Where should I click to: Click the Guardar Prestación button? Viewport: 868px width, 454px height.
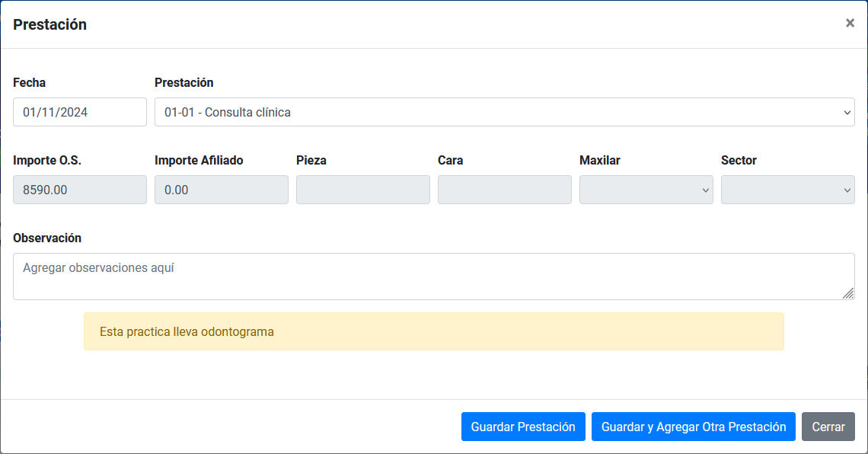tap(523, 427)
